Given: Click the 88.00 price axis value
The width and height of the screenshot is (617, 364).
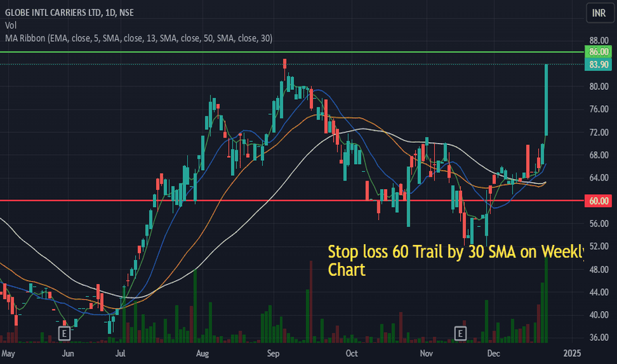Looking at the screenshot, I should (599, 40).
